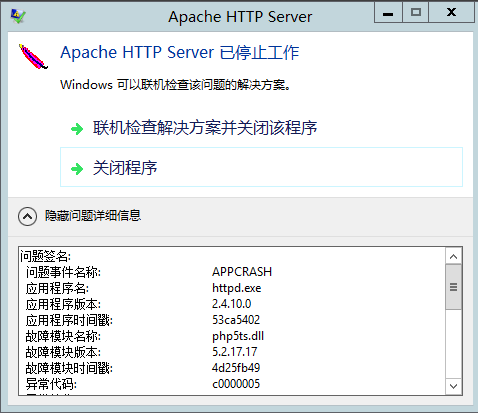Select the c0000005 exception code value
The height and width of the screenshot is (413, 478).
coord(236,384)
